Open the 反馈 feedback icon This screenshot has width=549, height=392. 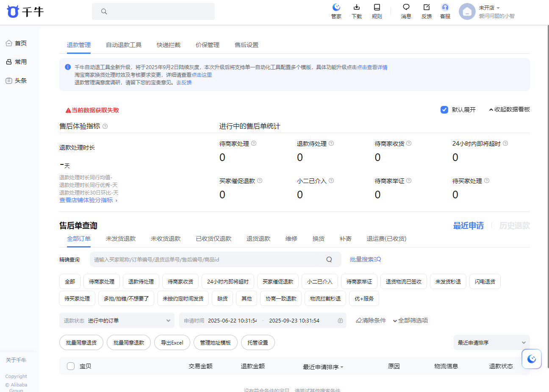click(x=427, y=7)
